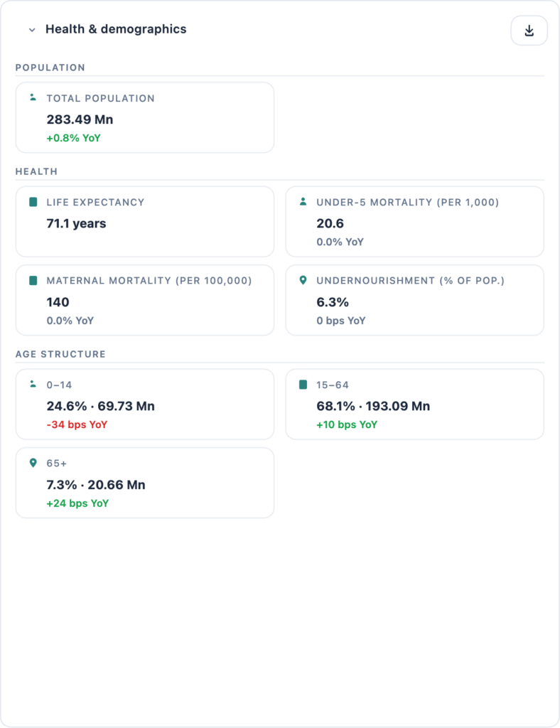Click the -34 bps YoY change label
This screenshot has height=728, width=560.
(x=77, y=424)
